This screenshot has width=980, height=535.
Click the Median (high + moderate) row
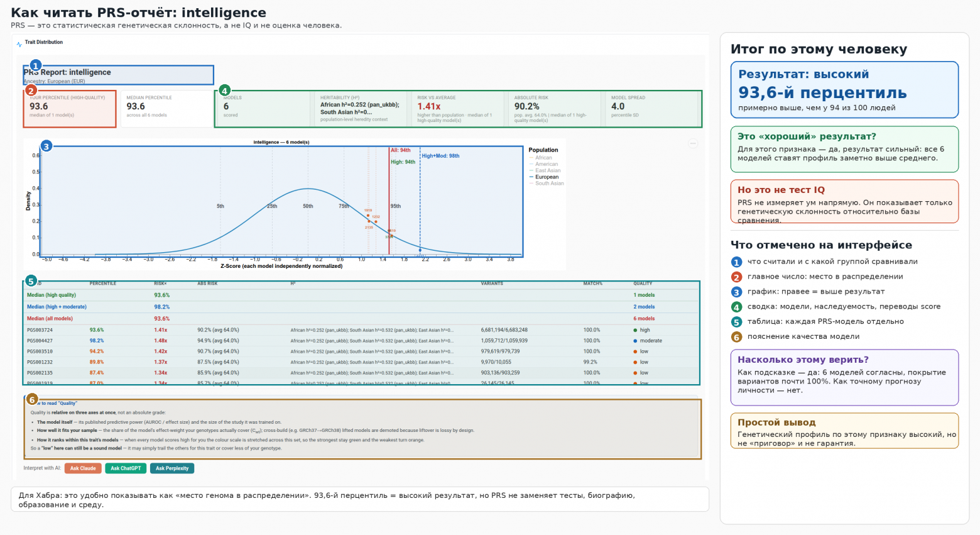(x=361, y=307)
